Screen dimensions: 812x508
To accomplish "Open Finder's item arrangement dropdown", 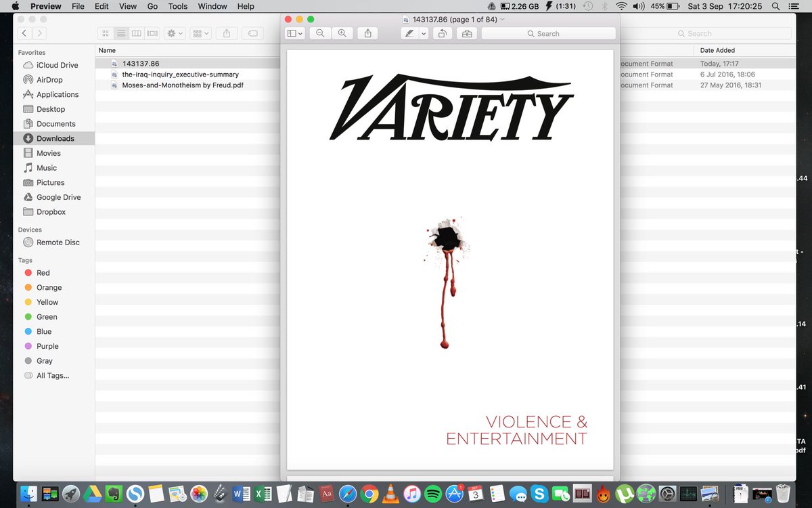I will pos(201,33).
